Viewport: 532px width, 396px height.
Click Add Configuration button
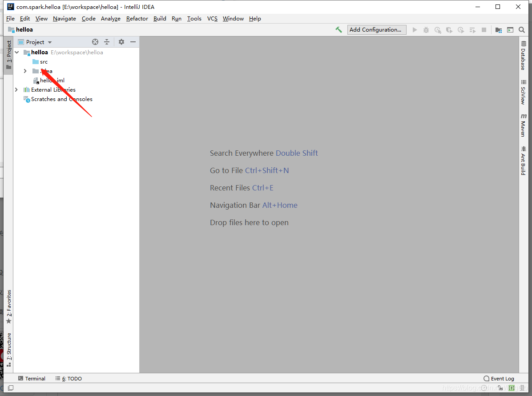coord(377,30)
